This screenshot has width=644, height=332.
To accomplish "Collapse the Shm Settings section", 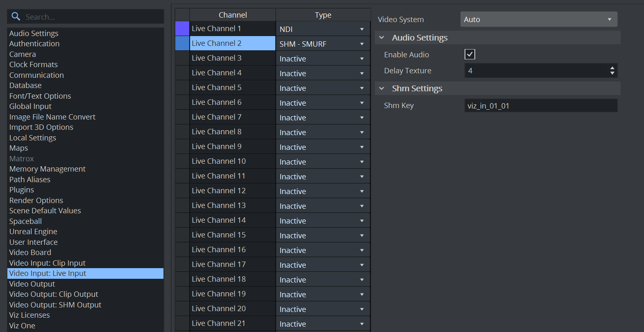I will 382,88.
